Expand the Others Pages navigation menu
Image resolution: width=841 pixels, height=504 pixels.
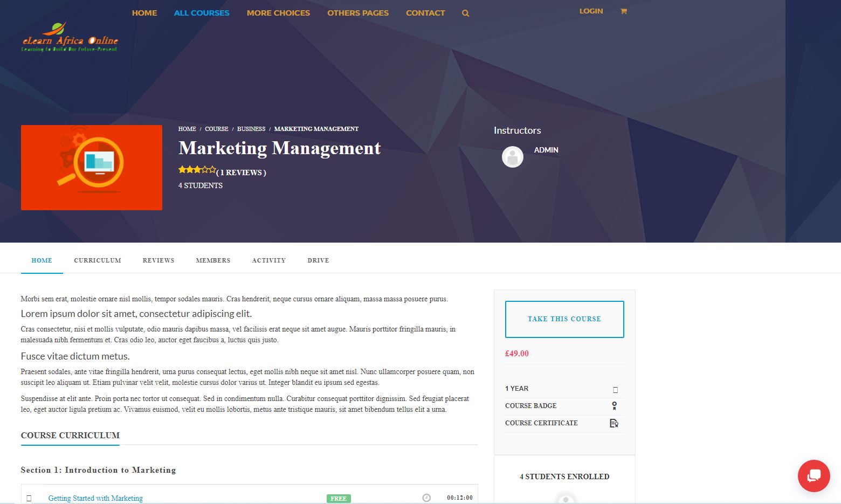358,13
